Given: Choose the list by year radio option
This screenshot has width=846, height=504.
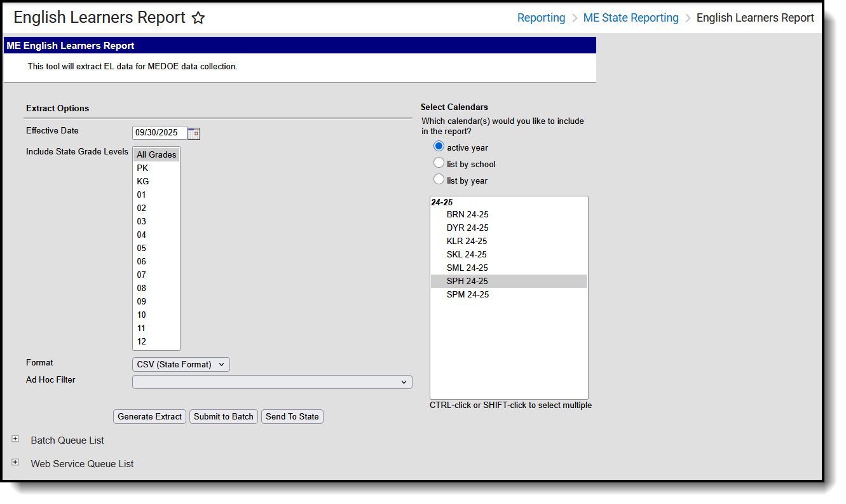Looking at the screenshot, I should [439, 179].
